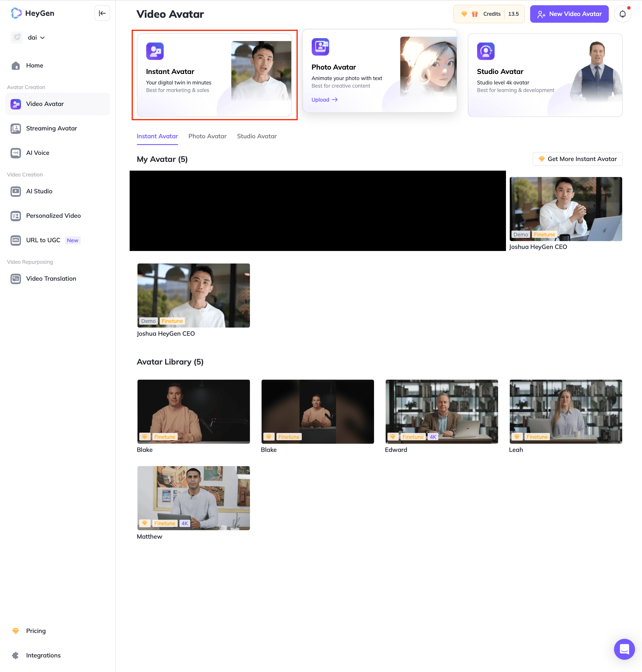Collapse the sidebar with the arrow button
Viewport: 642px width, 672px height.
(102, 13)
